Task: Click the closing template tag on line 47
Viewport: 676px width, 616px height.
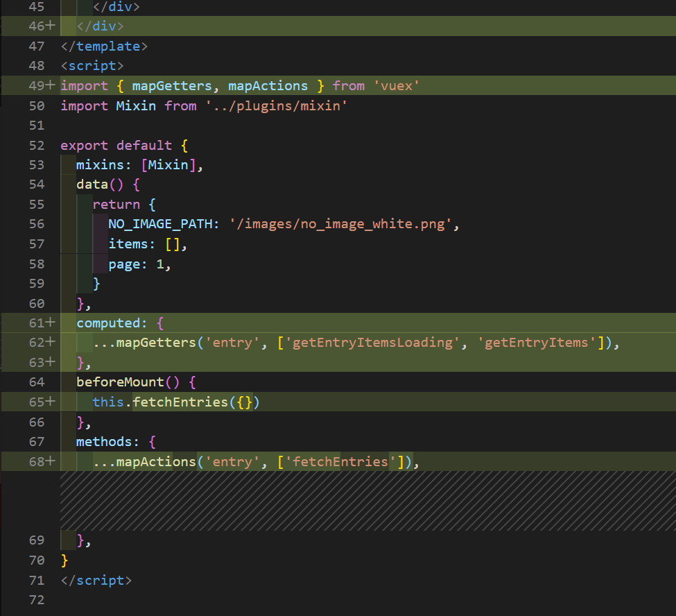Action: (x=104, y=46)
